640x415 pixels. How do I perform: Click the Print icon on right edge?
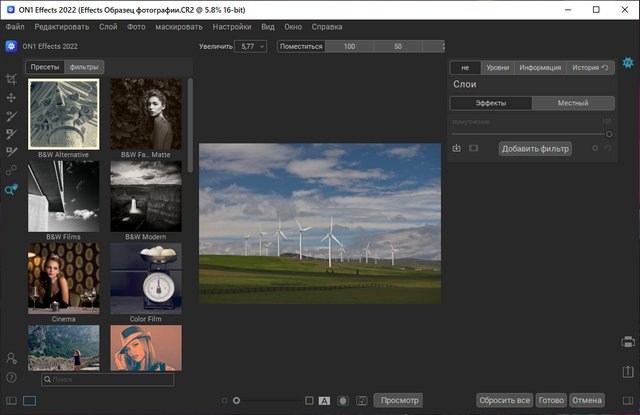click(x=628, y=342)
